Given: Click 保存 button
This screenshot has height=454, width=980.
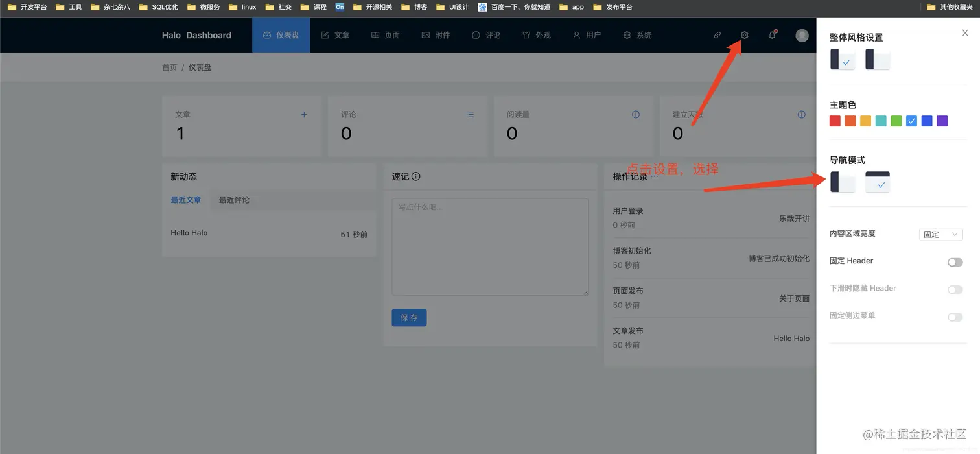Looking at the screenshot, I should click(x=409, y=317).
